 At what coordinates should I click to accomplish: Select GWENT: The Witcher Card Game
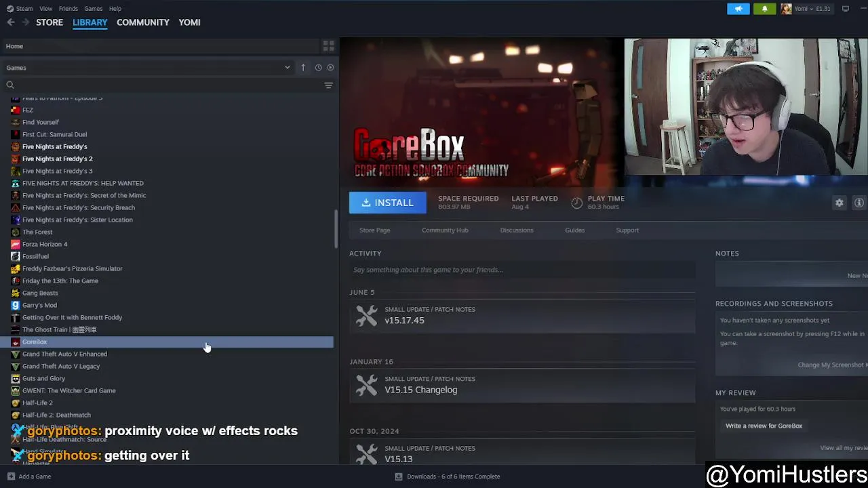pos(68,390)
